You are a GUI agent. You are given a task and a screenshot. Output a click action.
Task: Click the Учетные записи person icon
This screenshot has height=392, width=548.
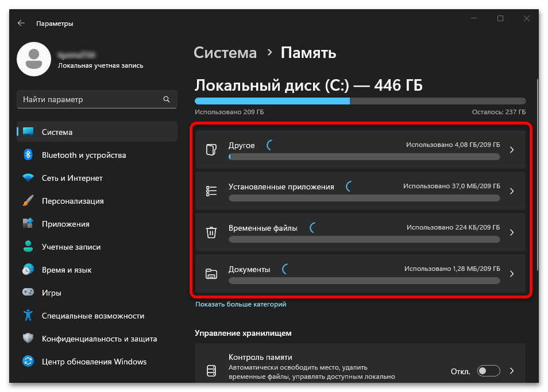[28, 246]
